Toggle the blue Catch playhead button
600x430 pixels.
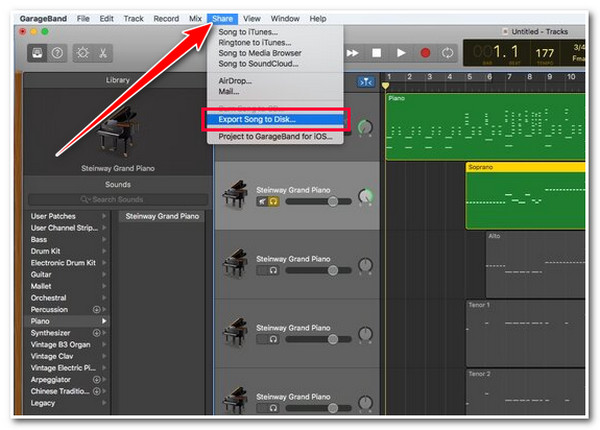(x=366, y=82)
